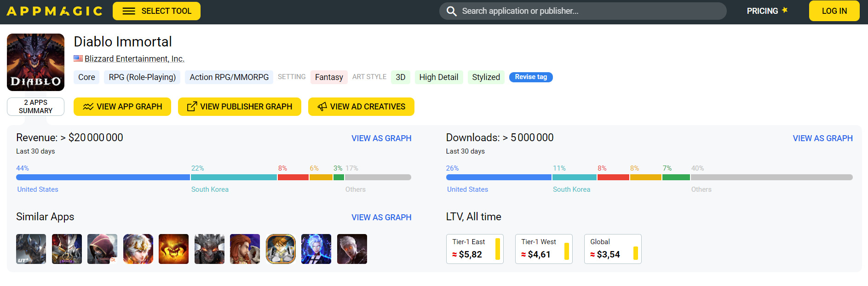Select the Action RPG/MMORPG tag

click(x=229, y=77)
